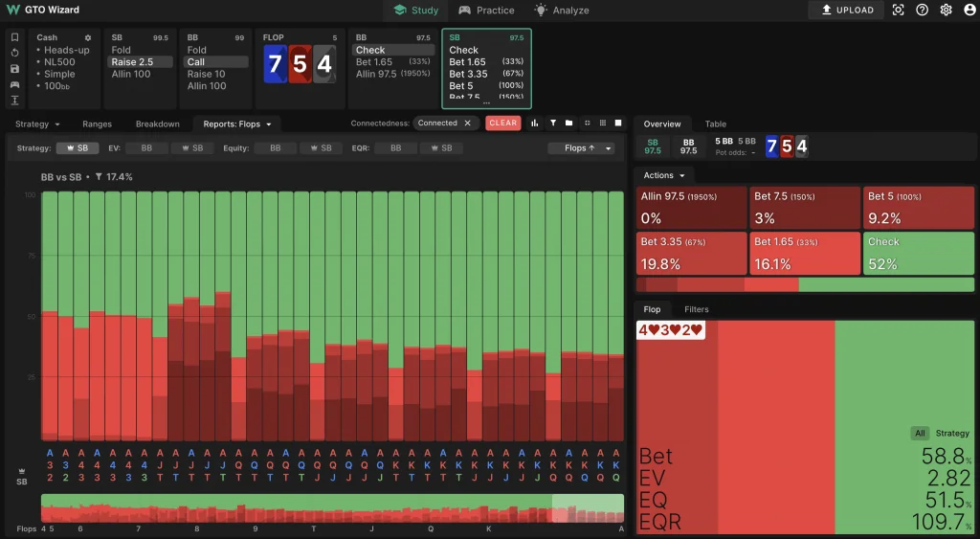Toggle the Equity SB button
Viewport: 980px width, 539px height.
tap(322, 148)
